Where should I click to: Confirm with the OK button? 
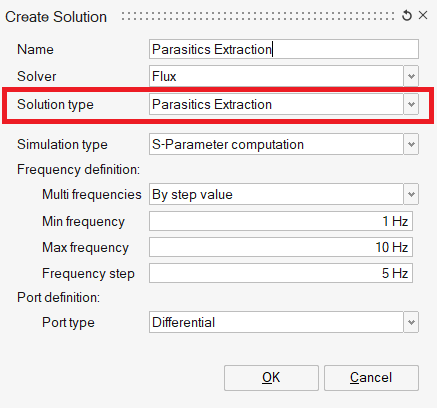point(271,378)
